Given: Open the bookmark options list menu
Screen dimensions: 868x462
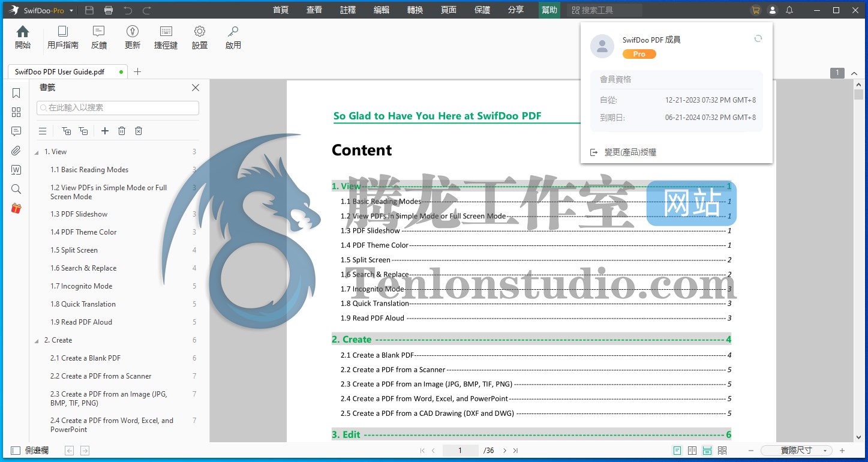Looking at the screenshot, I should (x=43, y=131).
